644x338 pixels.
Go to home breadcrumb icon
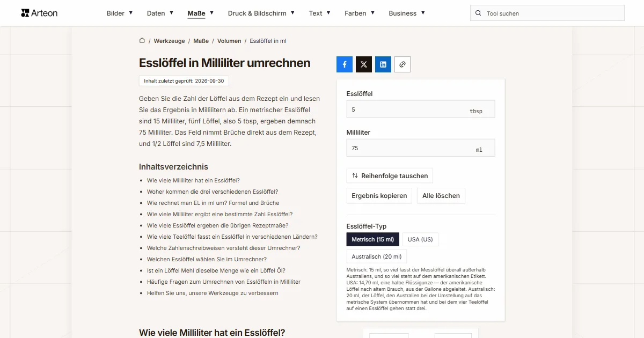(x=142, y=40)
